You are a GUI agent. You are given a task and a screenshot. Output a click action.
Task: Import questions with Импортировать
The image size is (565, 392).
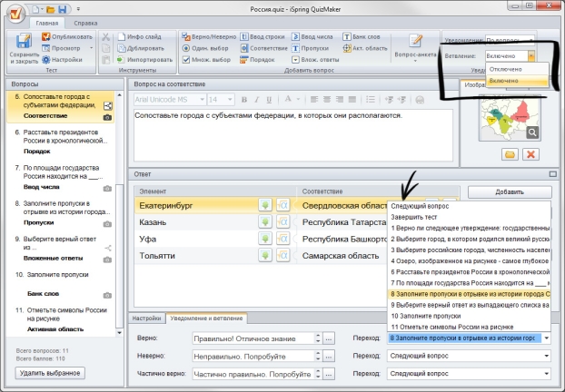pos(144,60)
